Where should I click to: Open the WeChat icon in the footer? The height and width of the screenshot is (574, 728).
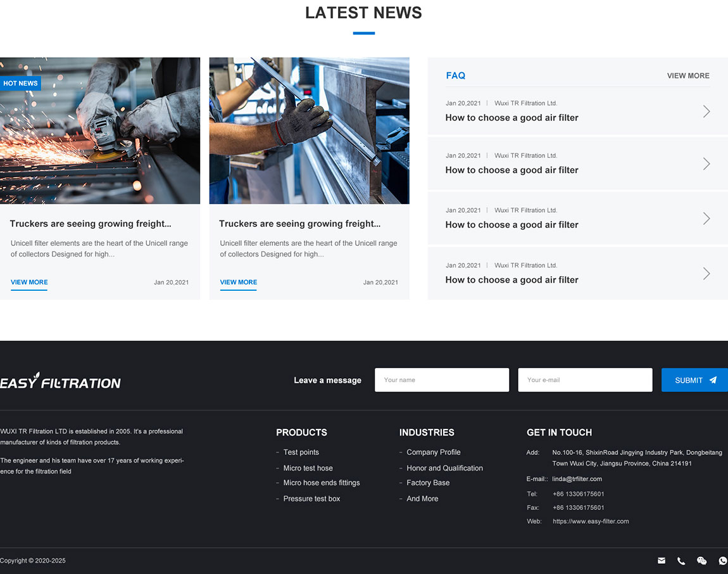pyautogui.click(x=701, y=561)
